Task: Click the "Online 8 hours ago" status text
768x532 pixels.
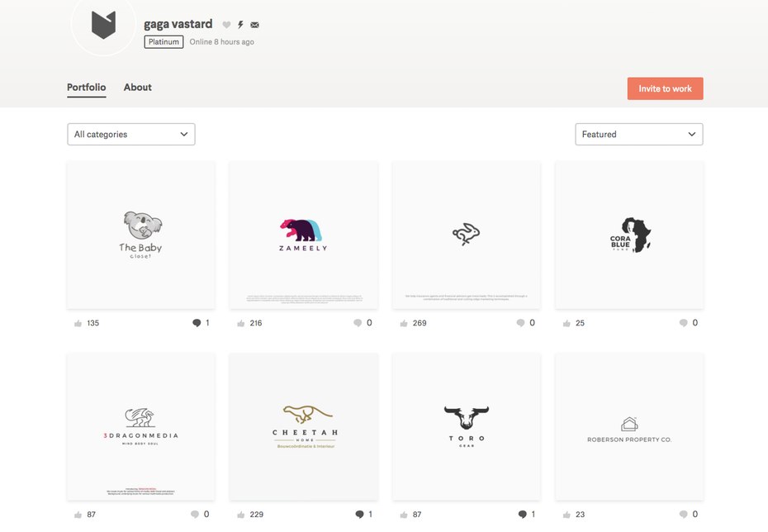Action: click(x=222, y=42)
